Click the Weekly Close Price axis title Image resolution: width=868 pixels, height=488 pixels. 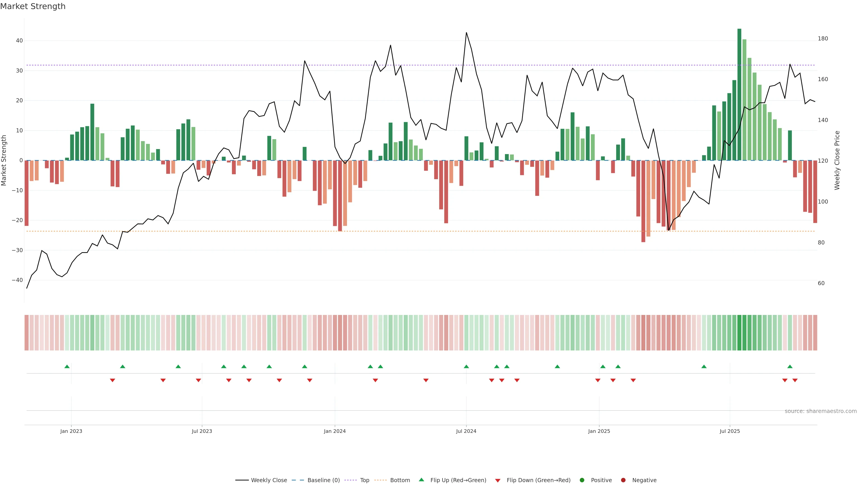[x=837, y=160]
